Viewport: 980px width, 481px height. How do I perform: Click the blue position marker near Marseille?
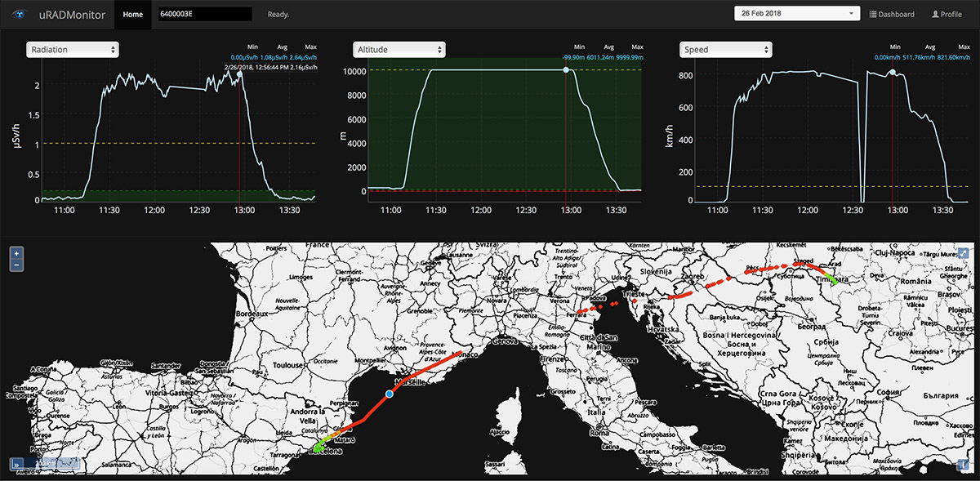click(x=390, y=394)
